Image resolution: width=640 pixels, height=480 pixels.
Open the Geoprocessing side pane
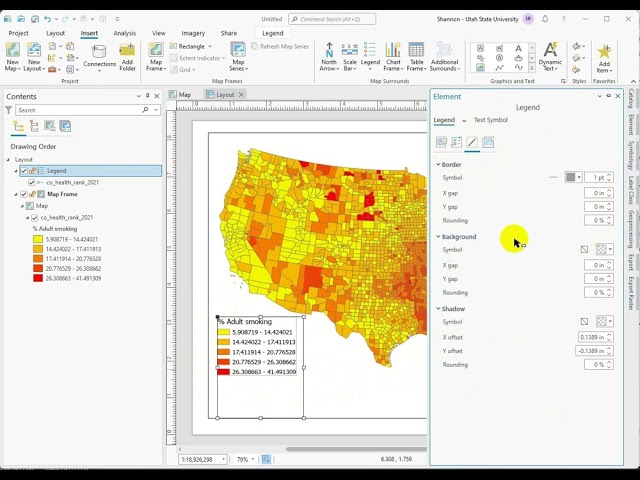pyautogui.click(x=631, y=229)
